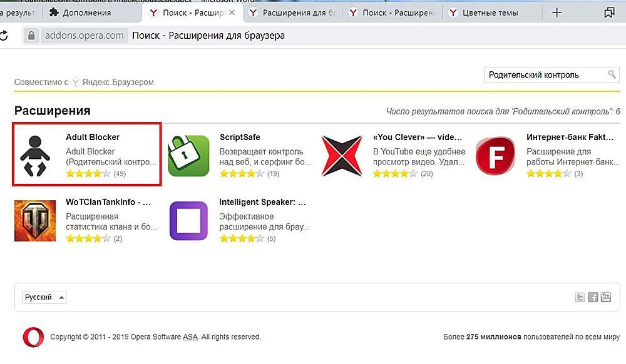Open the Intelligent Speaker purple square icon
The image size is (626, 364).
(188, 221)
